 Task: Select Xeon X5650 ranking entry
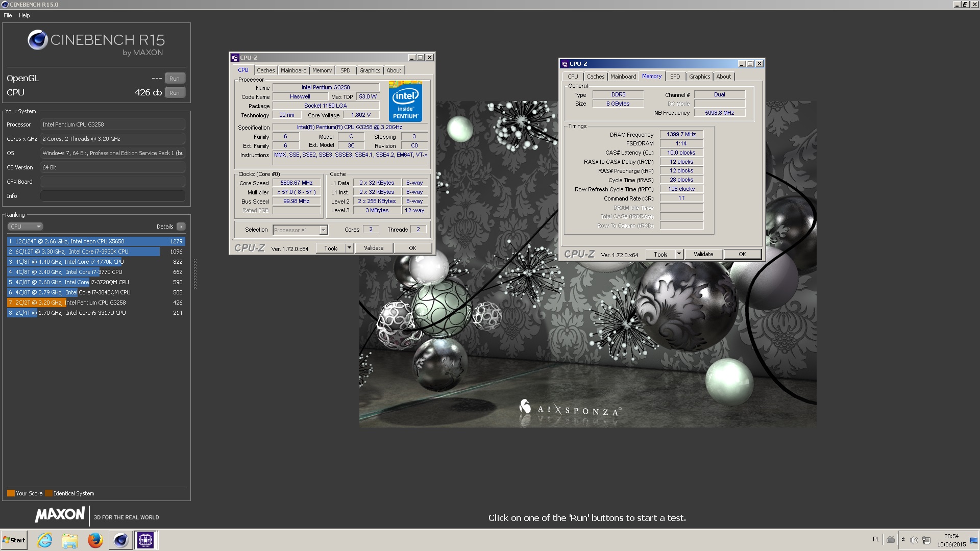point(96,241)
